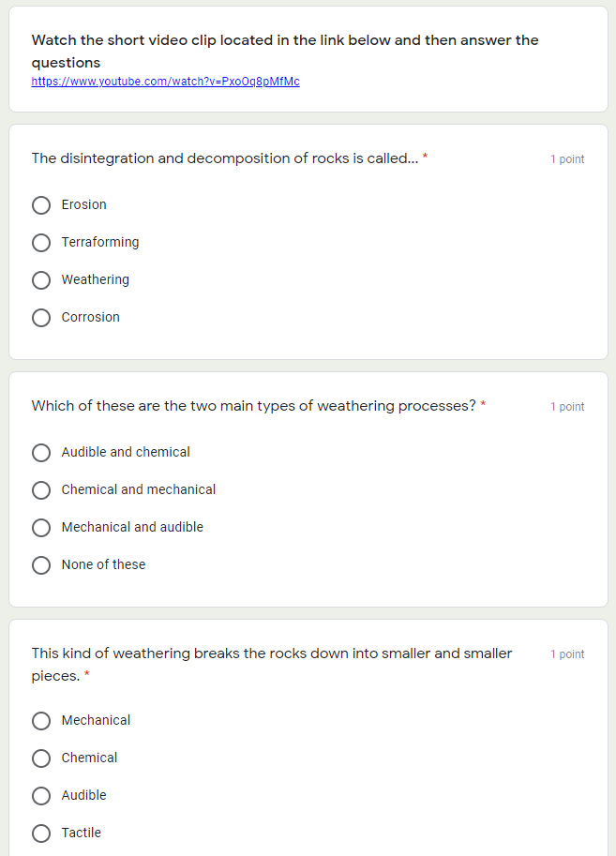Open the YouTube video link
The width and height of the screenshot is (616, 856).
point(166,82)
